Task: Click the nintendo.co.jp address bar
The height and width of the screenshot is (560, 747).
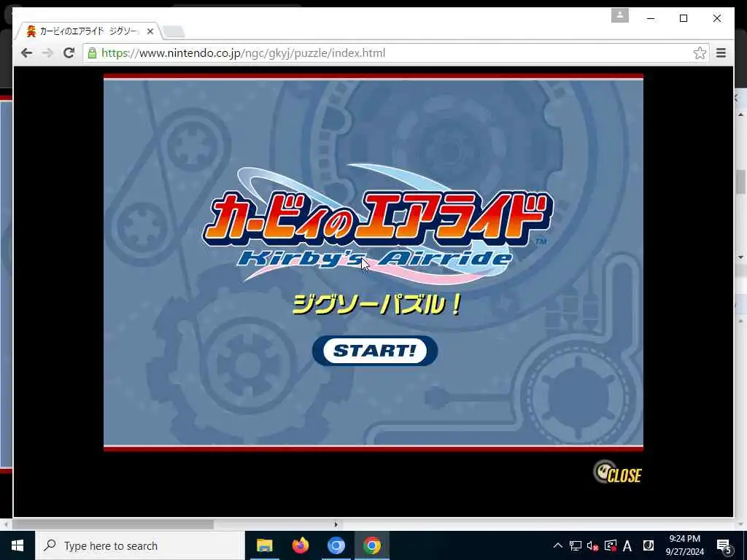Action: 395,52
